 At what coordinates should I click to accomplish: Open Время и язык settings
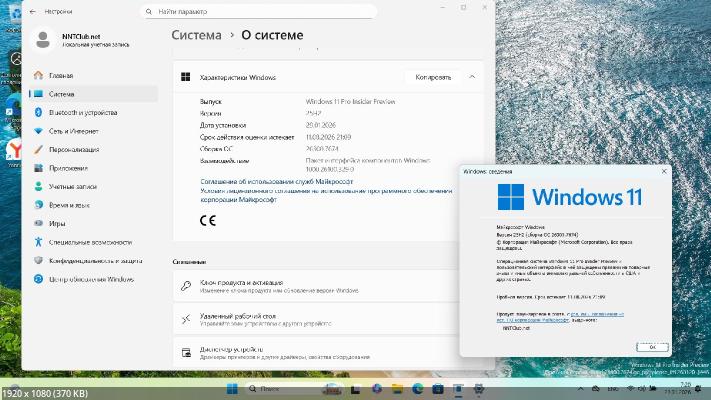coord(71,205)
